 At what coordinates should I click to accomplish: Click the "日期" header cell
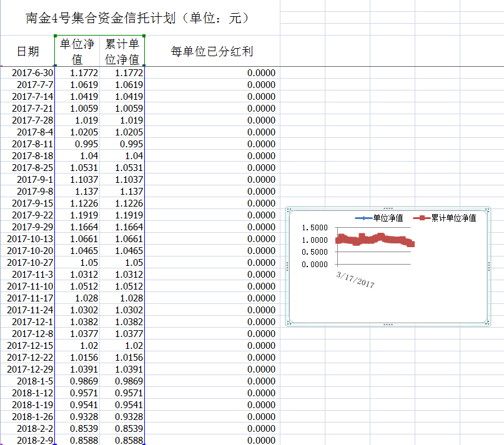27,51
